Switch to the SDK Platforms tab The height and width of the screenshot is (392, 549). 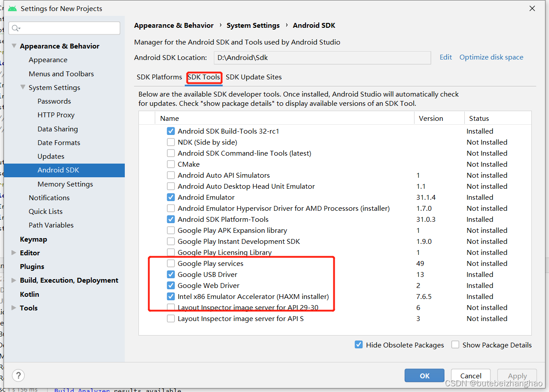159,77
